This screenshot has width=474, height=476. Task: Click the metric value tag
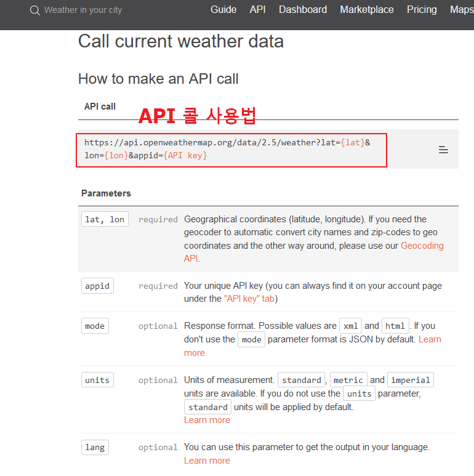[348, 380]
